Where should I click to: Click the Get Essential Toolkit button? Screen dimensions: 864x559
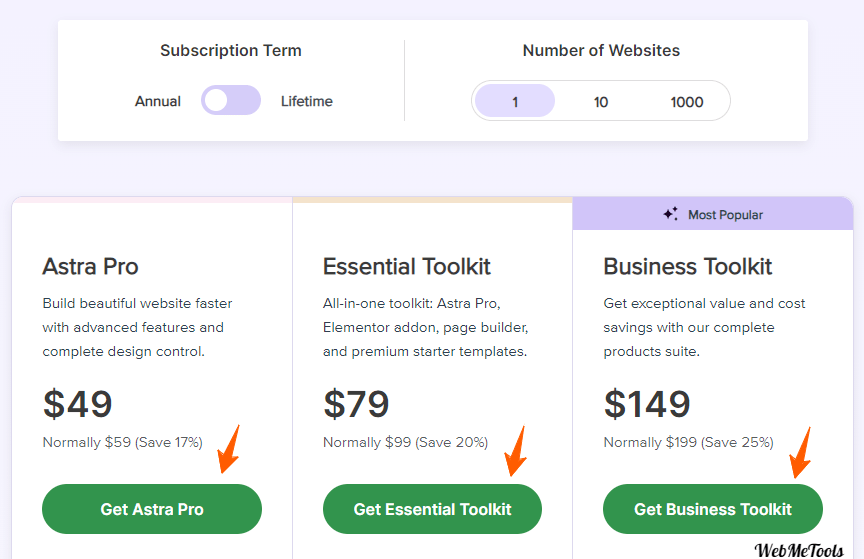coord(433,509)
